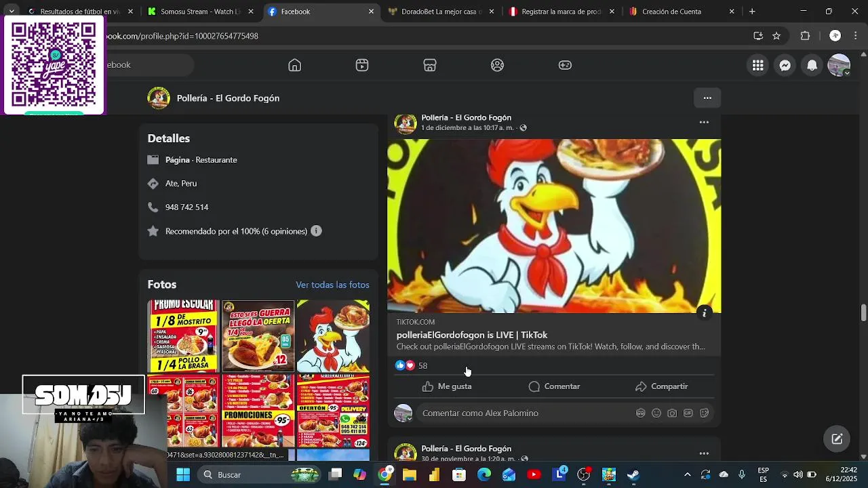Open the 'Ofertón Delivery' photo thumbnail

(333, 411)
